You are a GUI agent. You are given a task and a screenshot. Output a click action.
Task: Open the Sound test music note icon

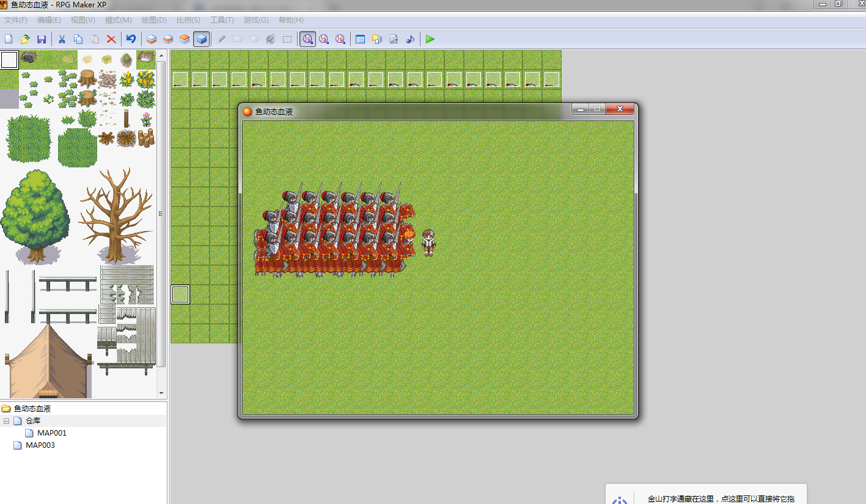click(x=410, y=39)
